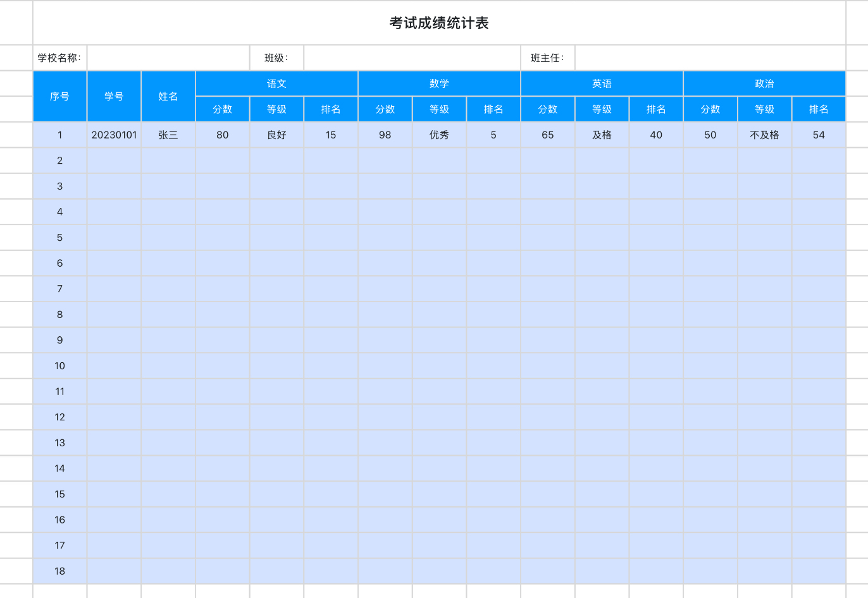Click serial number cell 6
Viewport: 868px width, 598px height.
pos(60,263)
